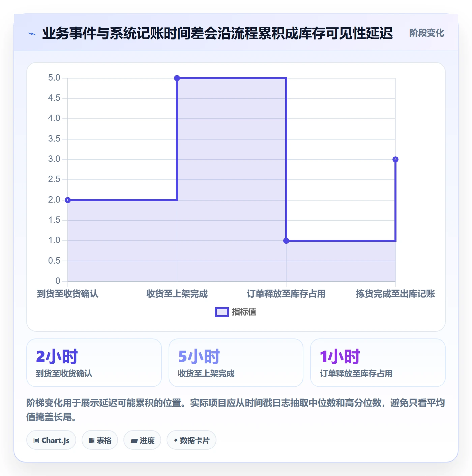This screenshot has height=476, width=472.
Task: Toggle the 指标值 legend color box
Action: click(222, 312)
